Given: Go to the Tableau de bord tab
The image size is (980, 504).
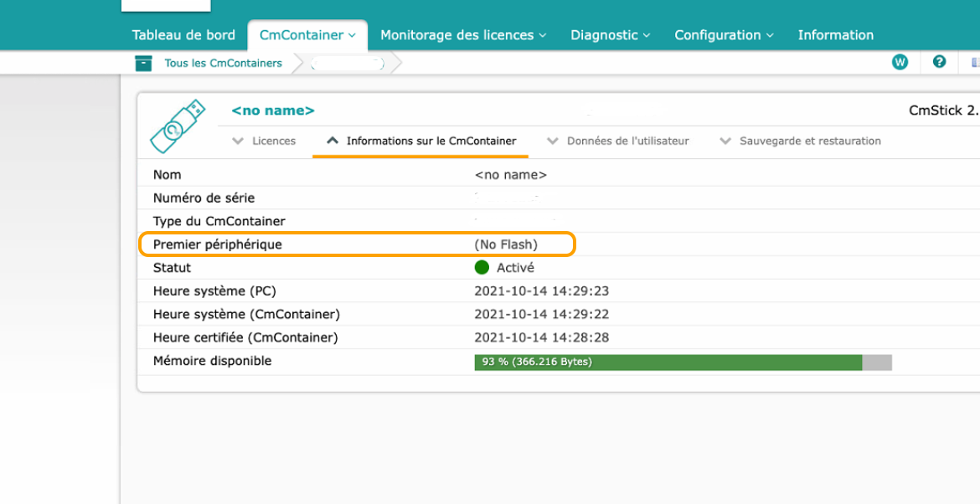Looking at the screenshot, I should pyautogui.click(x=183, y=35).
